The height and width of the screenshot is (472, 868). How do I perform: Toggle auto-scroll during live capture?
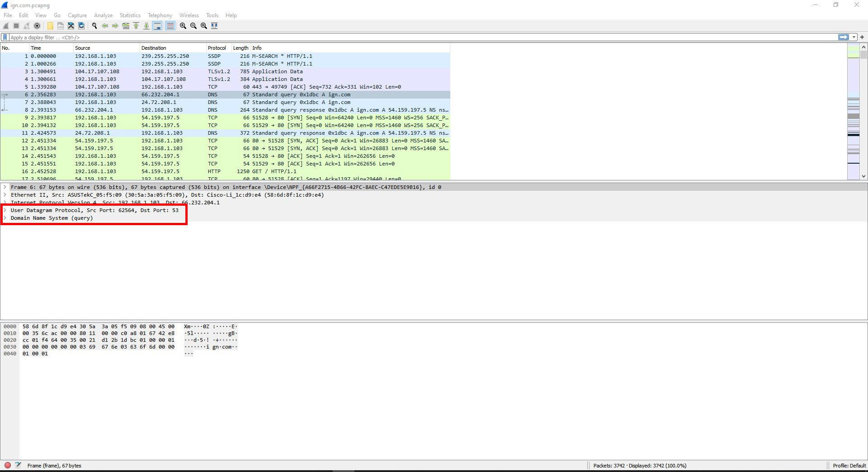point(157,26)
